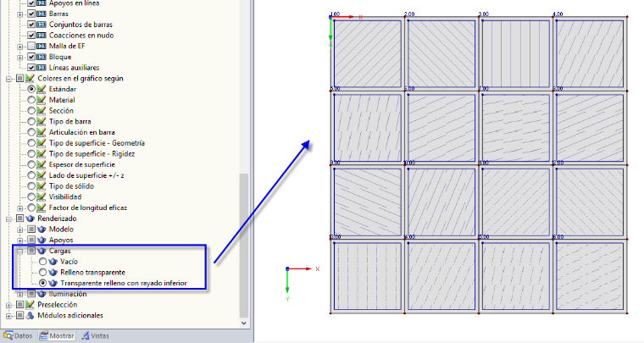Click the Relleno transparente teapot icon

53,272
